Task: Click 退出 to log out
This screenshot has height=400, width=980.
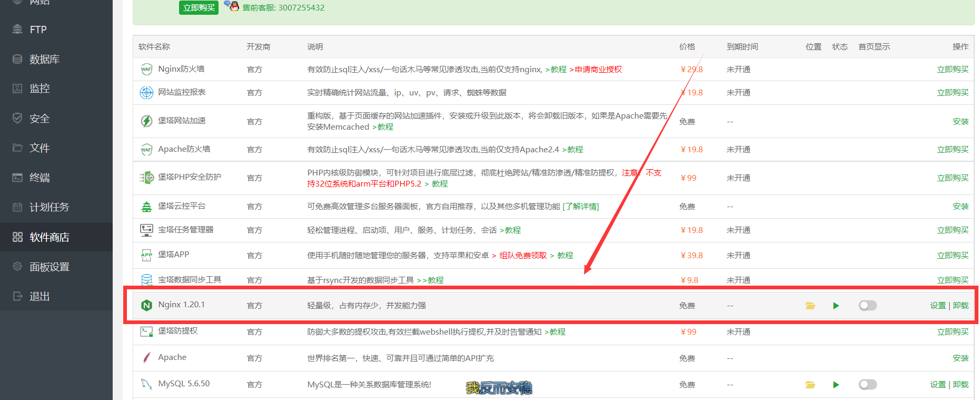Action: 39,296
